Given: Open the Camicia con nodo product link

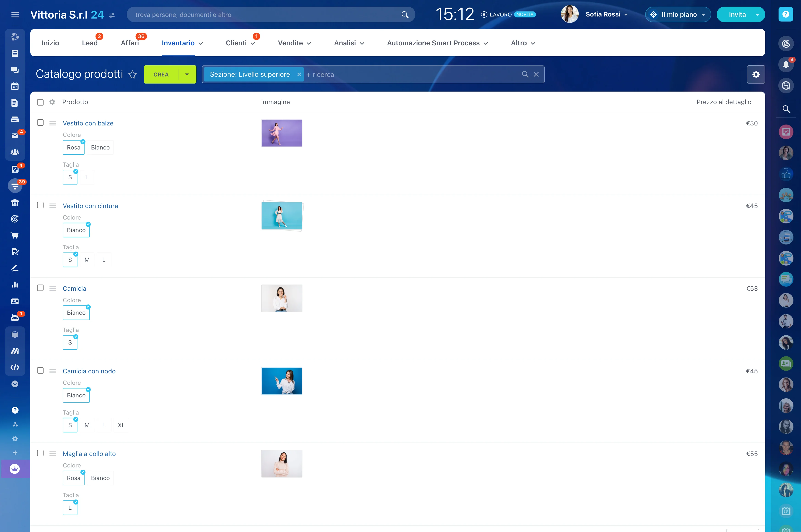Looking at the screenshot, I should pyautogui.click(x=89, y=371).
